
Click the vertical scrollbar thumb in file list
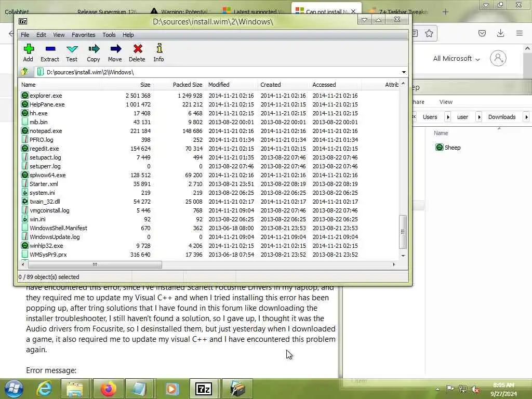(403, 232)
